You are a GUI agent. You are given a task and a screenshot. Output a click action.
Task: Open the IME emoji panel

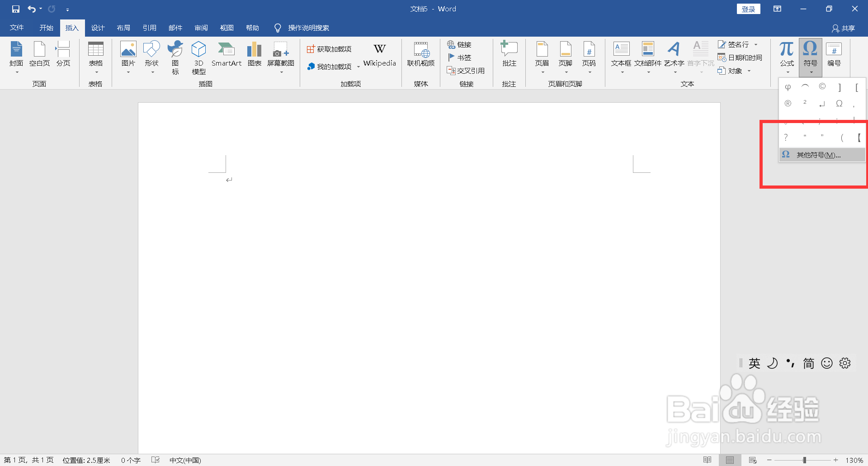(x=827, y=363)
